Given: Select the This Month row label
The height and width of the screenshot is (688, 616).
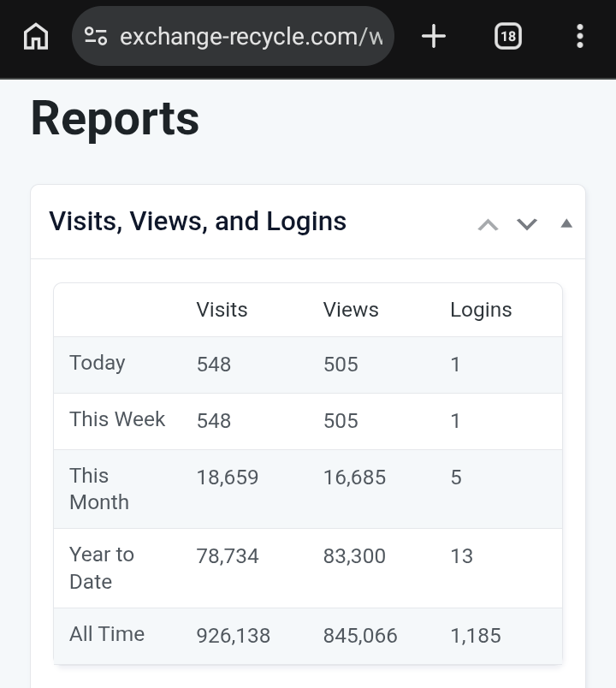Looking at the screenshot, I should point(99,489).
